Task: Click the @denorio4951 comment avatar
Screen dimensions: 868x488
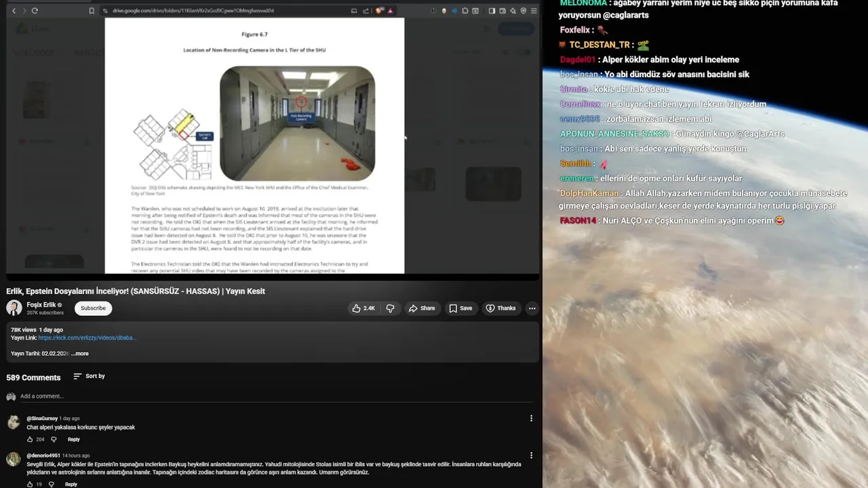Action: (14, 459)
